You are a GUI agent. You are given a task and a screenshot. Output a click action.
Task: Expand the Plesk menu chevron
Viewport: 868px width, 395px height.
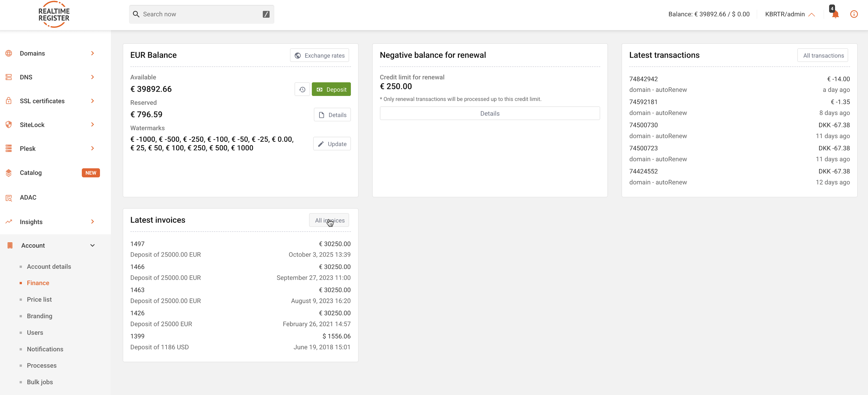pyautogui.click(x=92, y=148)
